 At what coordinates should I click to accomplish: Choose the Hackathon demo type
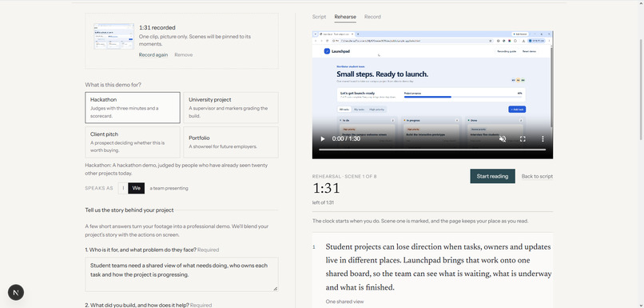pyautogui.click(x=133, y=107)
